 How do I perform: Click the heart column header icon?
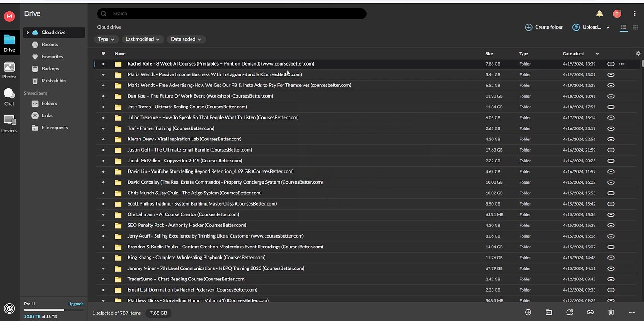(x=103, y=53)
